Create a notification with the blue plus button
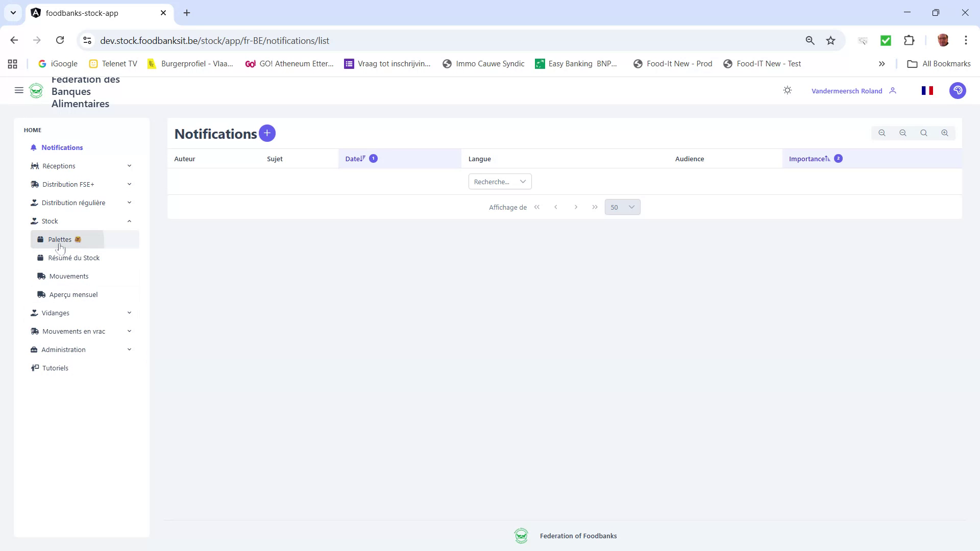Image resolution: width=980 pixels, height=551 pixels. (x=267, y=133)
